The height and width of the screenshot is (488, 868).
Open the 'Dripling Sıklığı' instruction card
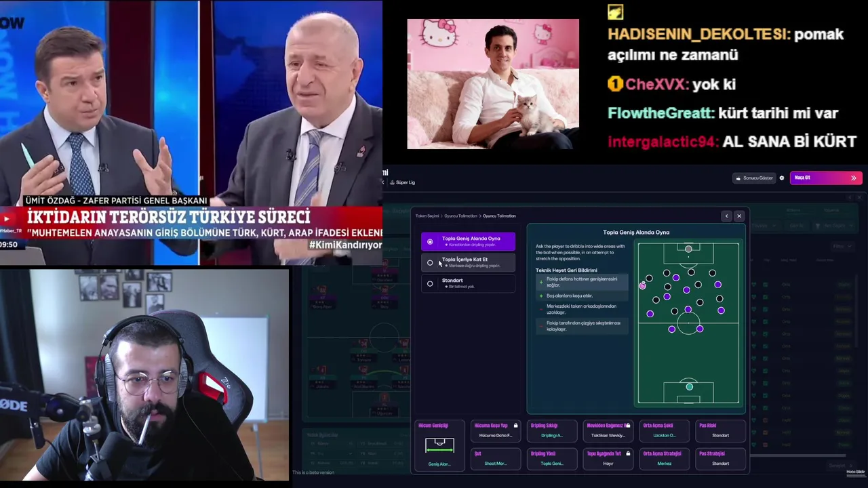tap(552, 431)
